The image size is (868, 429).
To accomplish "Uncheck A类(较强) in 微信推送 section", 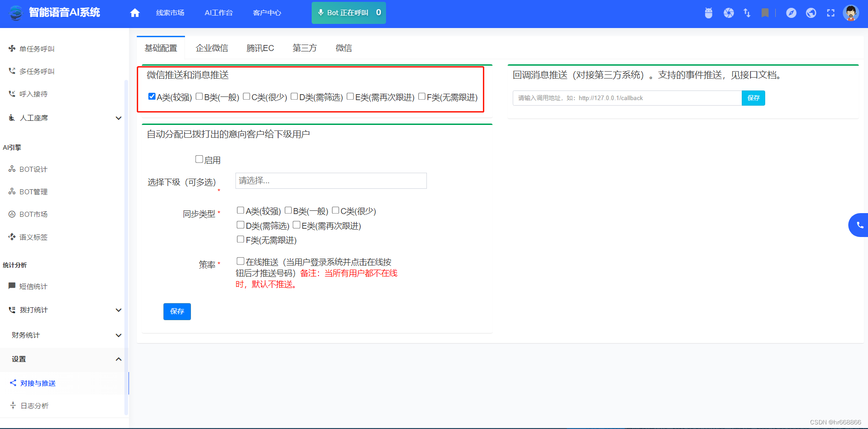I will (152, 96).
